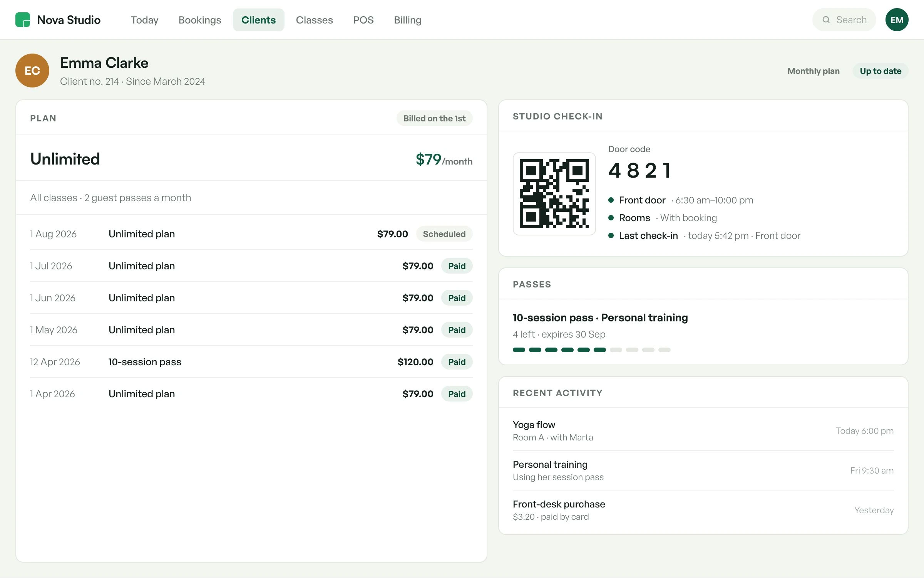Select the 1 Aug 2026 date cell
Image resolution: width=924 pixels, height=578 pixels.
(53, 234)
